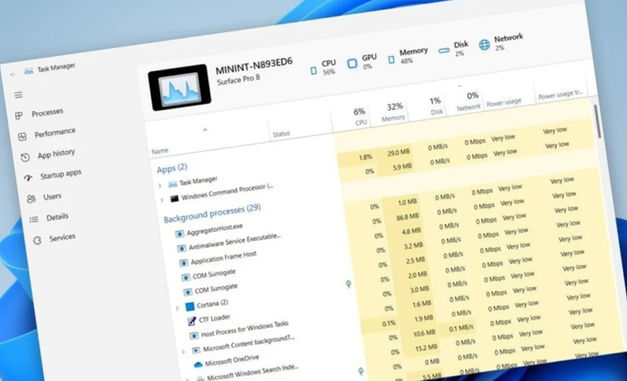627x381 pixels.
Task: Select the Background processes (29) heading
Action: (x=212, y=213)
